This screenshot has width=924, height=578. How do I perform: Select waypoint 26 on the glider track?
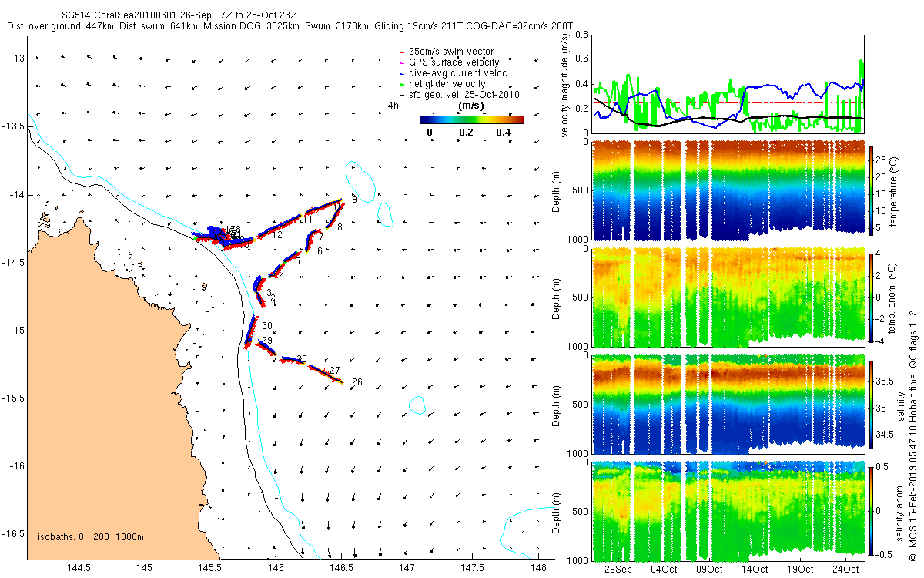click(357, 382)
